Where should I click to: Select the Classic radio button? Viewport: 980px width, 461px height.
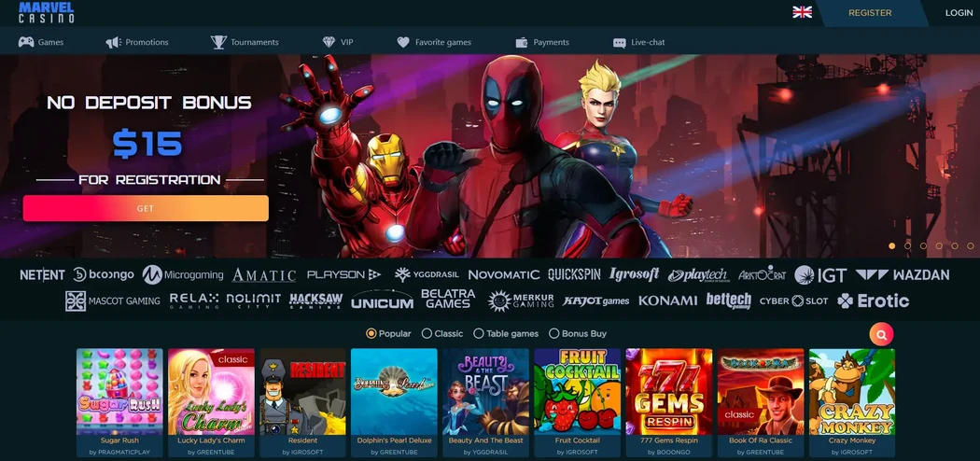(427, 333)
